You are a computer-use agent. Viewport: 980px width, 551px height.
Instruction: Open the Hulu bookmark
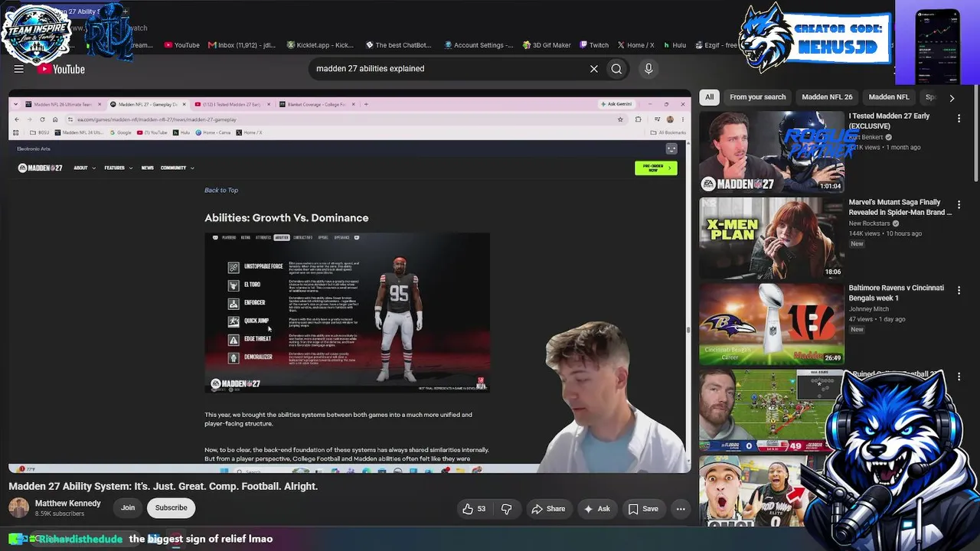[675, 45]
